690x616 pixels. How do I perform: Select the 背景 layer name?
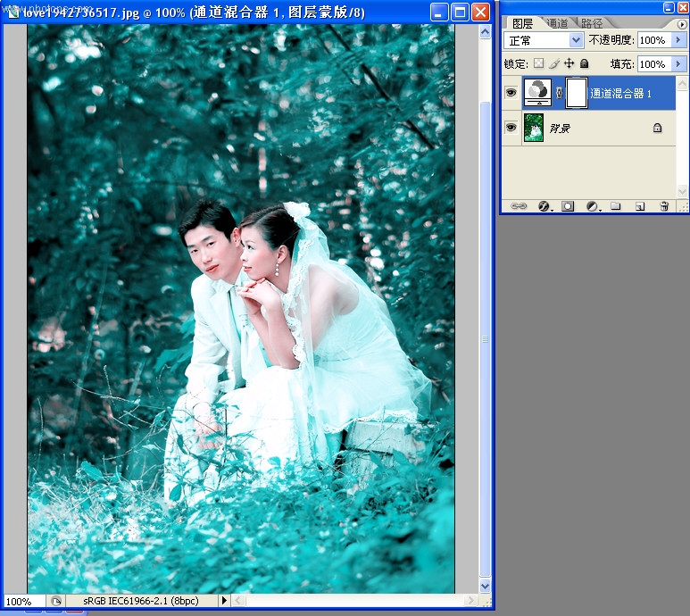[x=560, y=128]
